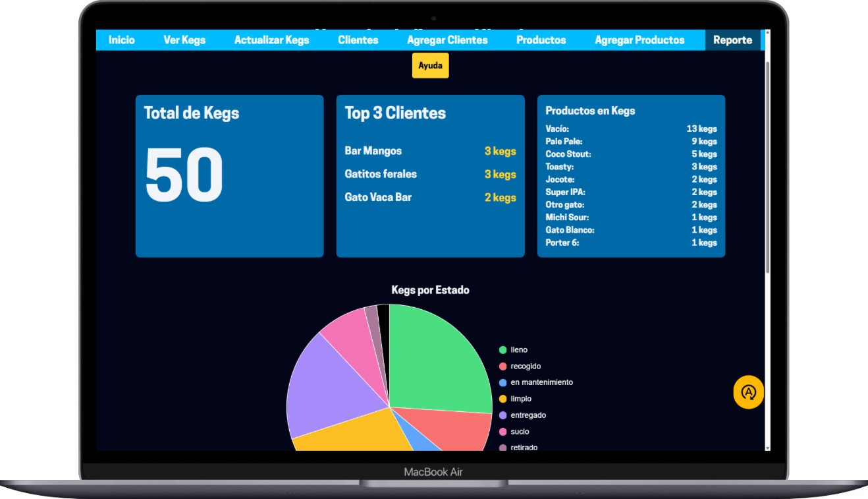Click the Productos navigation item

click(541, 40)
